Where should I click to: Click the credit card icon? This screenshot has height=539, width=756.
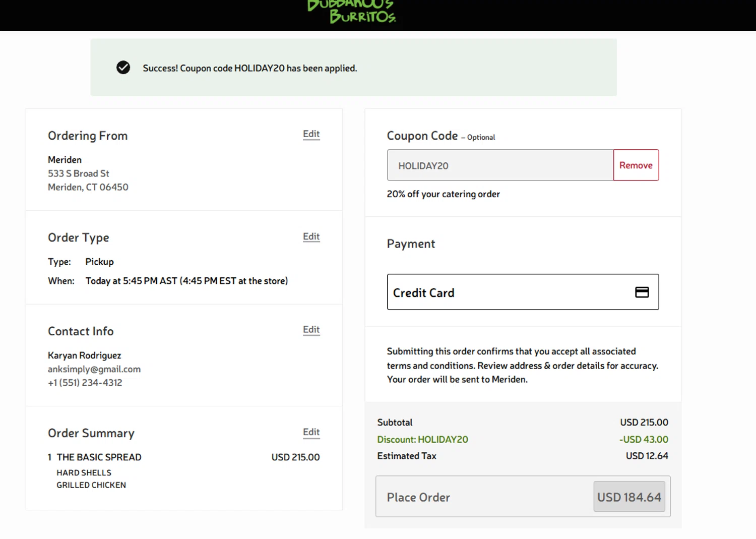[x=642, y=292]
